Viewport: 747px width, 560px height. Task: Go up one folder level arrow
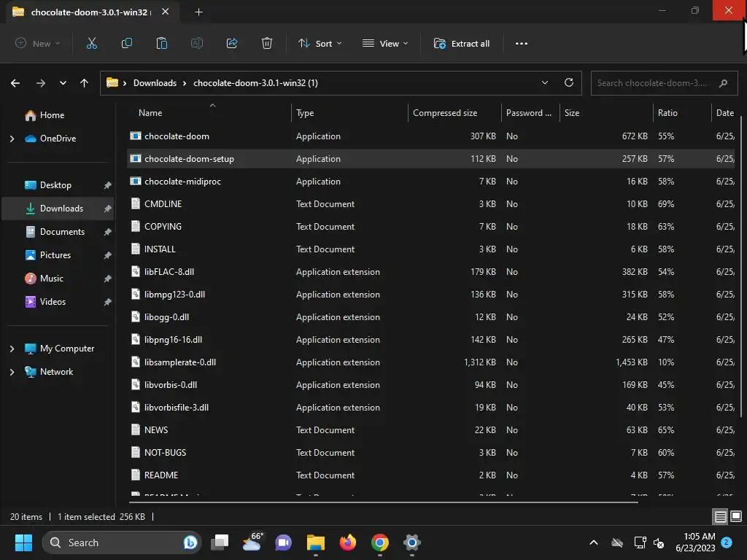coord(85,83)
